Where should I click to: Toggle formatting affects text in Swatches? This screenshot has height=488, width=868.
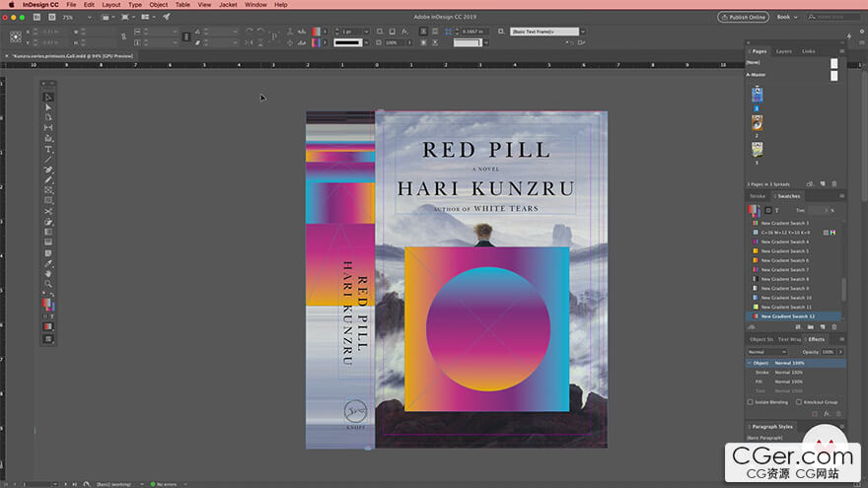[x=776, y=210]
